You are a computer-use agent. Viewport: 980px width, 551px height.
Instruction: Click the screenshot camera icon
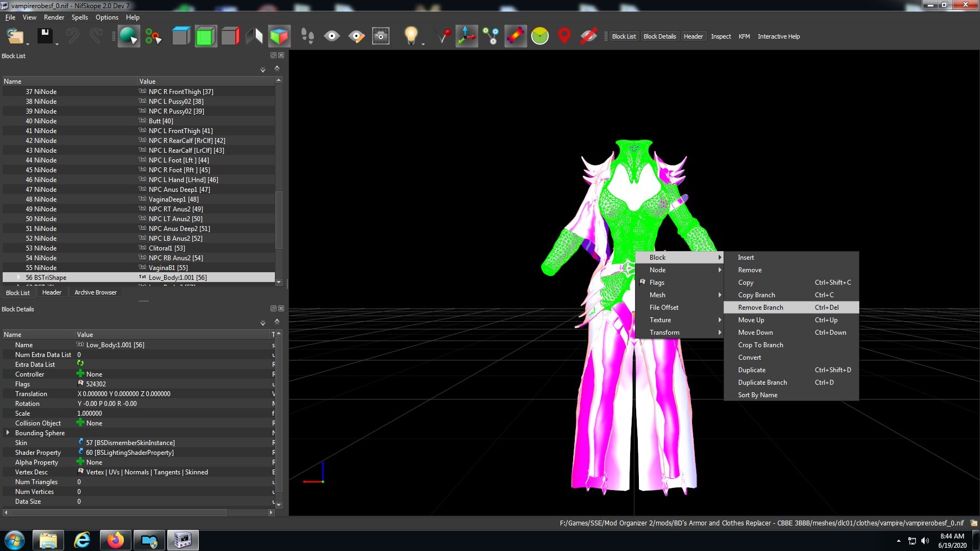(381, 36)
